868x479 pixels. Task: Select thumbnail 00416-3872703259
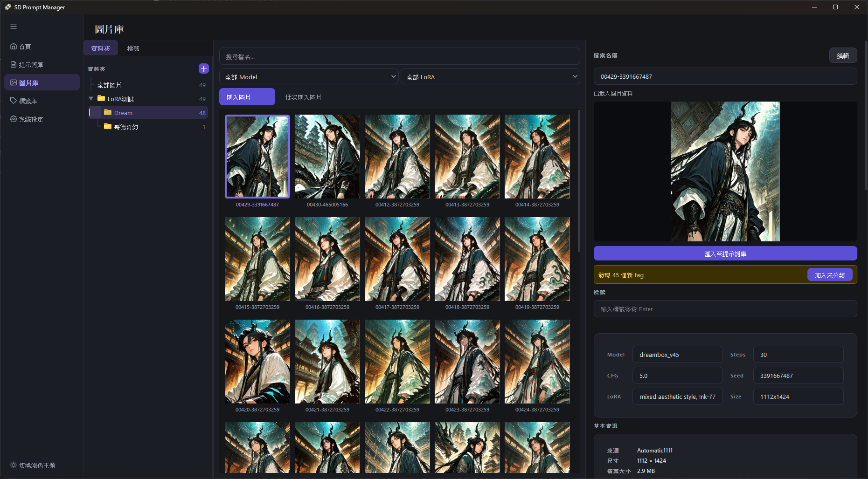click(327, 259)
